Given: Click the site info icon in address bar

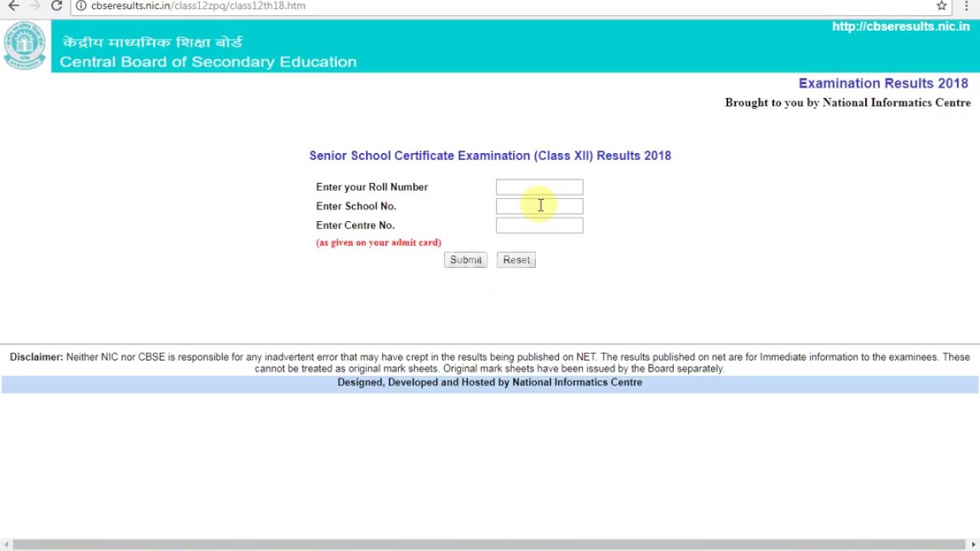Looking at the screenshot, I should pyautogui.click(x=81, y=5).
